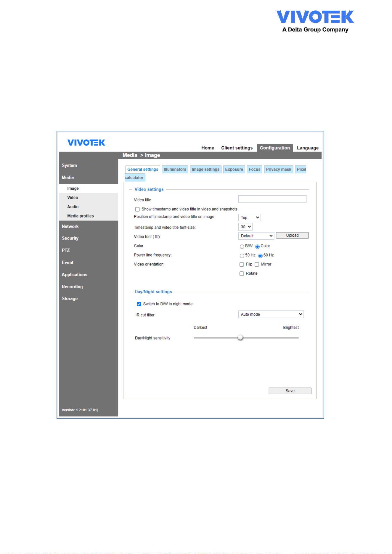Click the Save button
The height and width of the screenshot is (554, 392).
point(290,391)
